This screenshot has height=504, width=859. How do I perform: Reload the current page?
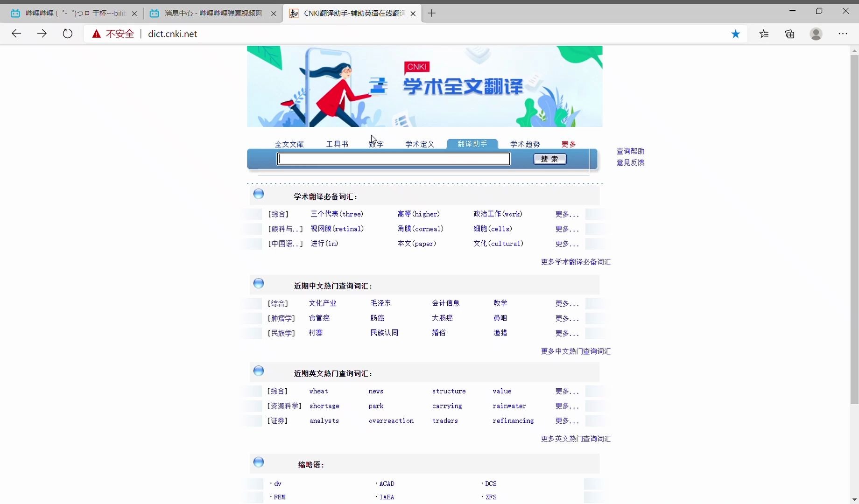click(x=68, y=34)
